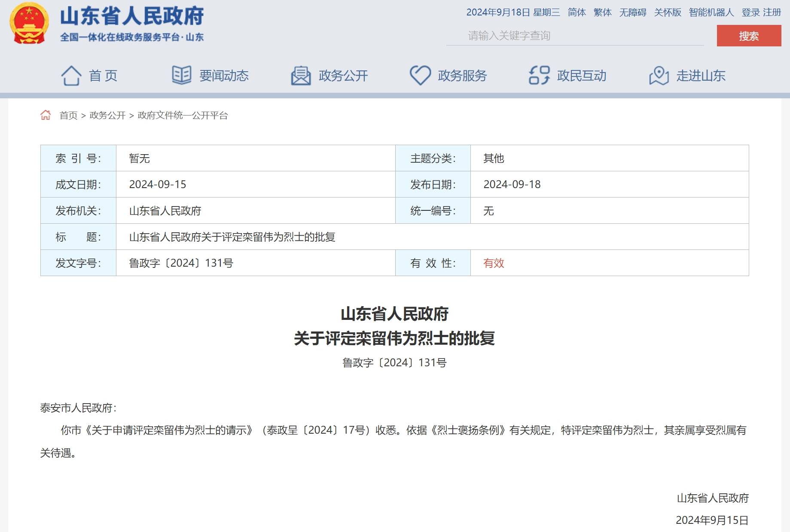
Task: Click the subtitle 全国一体化在线政务服务平台·山东
Action: pos(132,37)
